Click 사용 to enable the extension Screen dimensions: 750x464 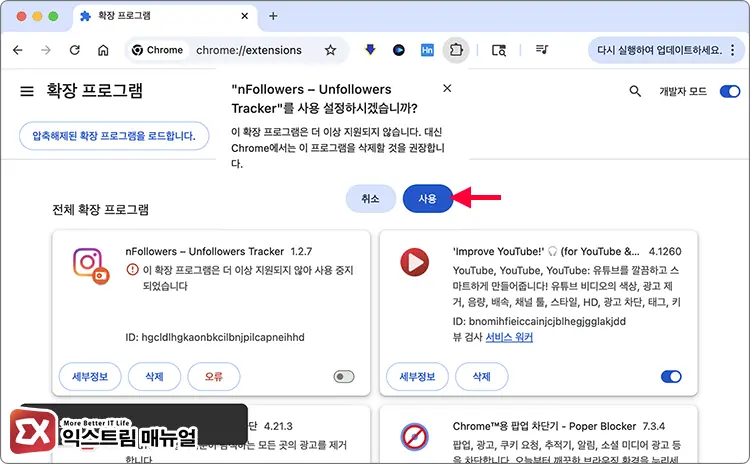pyautogui.click(x=428, y=199)
